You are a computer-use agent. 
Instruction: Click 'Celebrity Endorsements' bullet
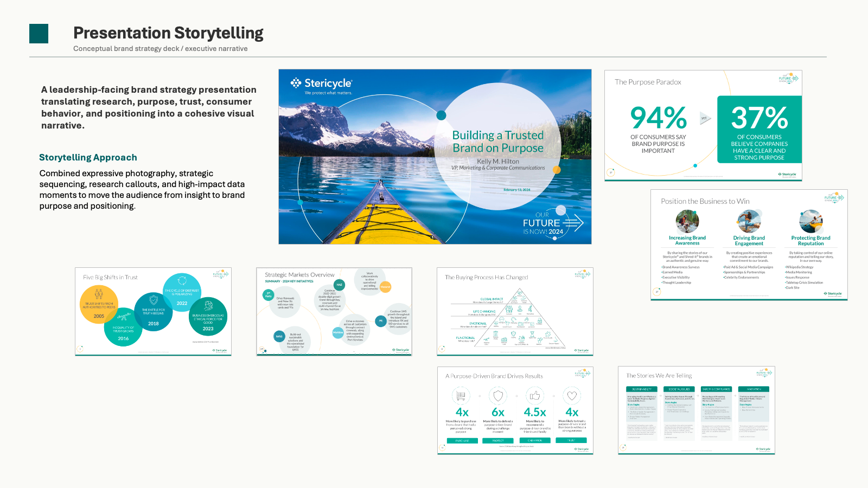[x=741, y=278]
